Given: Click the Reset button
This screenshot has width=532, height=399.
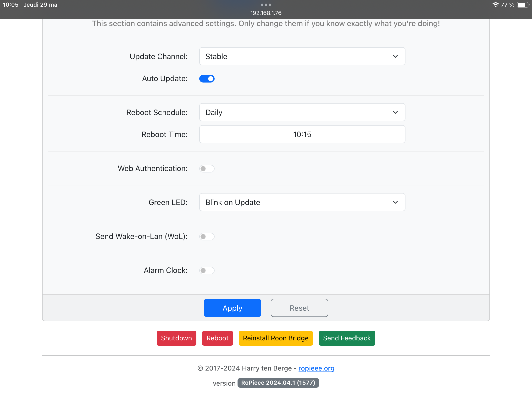Looking at the screenshot, I should (x=299, y=308).
